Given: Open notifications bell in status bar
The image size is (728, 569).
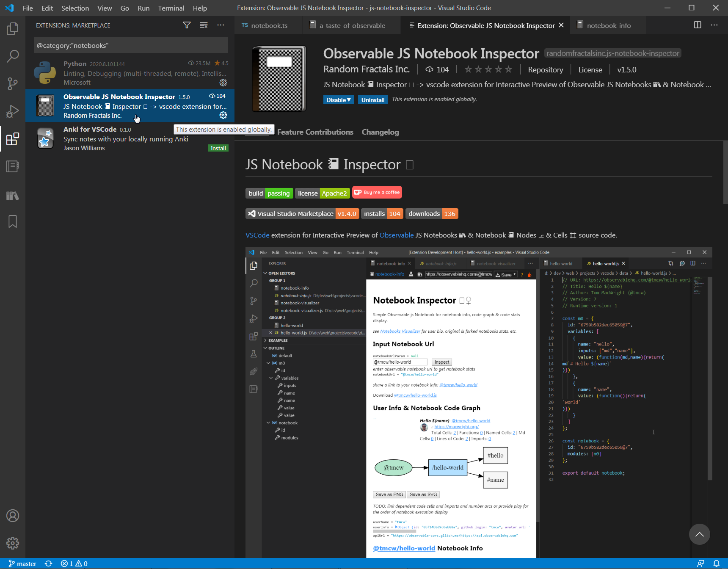Looking at the screenshot, I should click(717, 563).
